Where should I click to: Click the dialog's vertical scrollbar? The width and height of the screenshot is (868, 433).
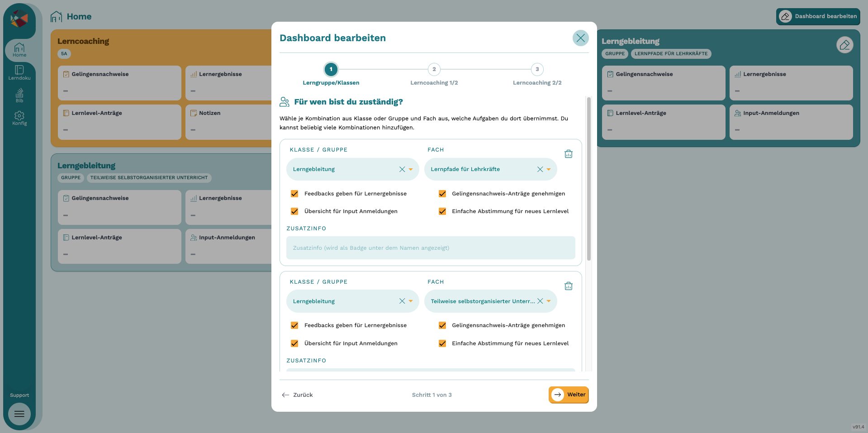(x=589, y=179)
